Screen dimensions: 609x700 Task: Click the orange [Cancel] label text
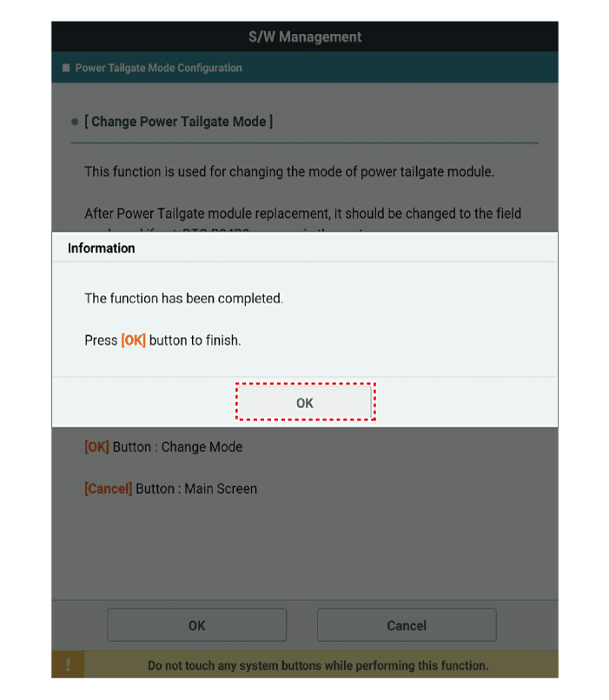[x=109, y=489]
